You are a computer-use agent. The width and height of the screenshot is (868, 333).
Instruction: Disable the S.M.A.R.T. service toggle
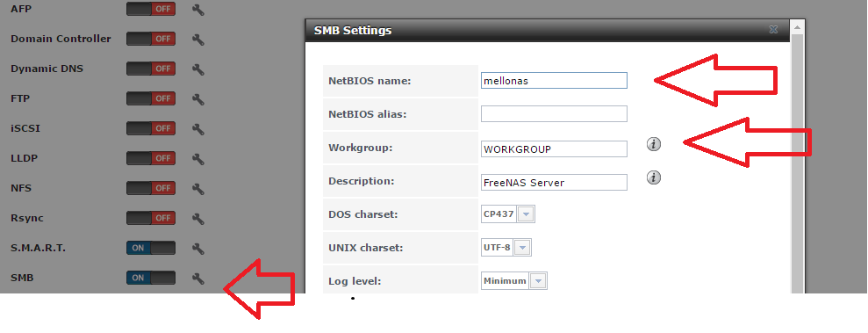click(x=151, y=248)
